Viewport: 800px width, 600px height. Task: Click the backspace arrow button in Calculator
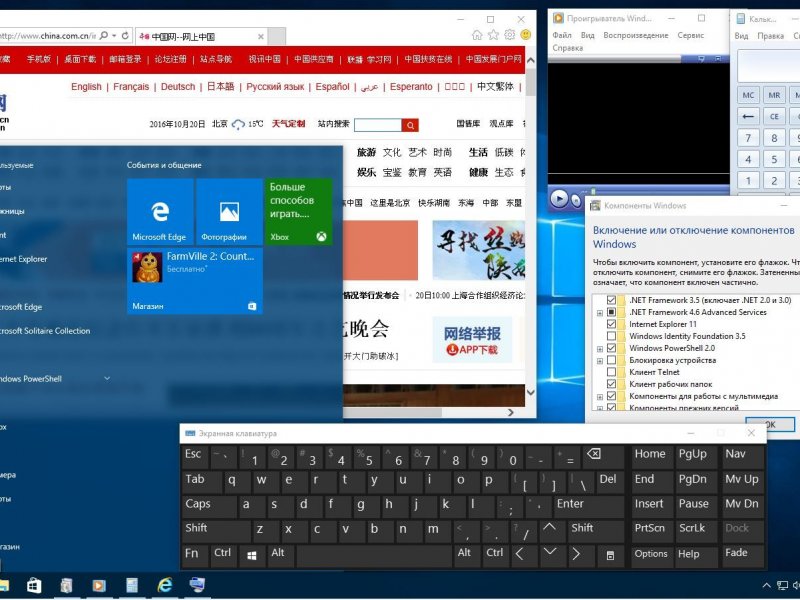[x=748, y=117]
